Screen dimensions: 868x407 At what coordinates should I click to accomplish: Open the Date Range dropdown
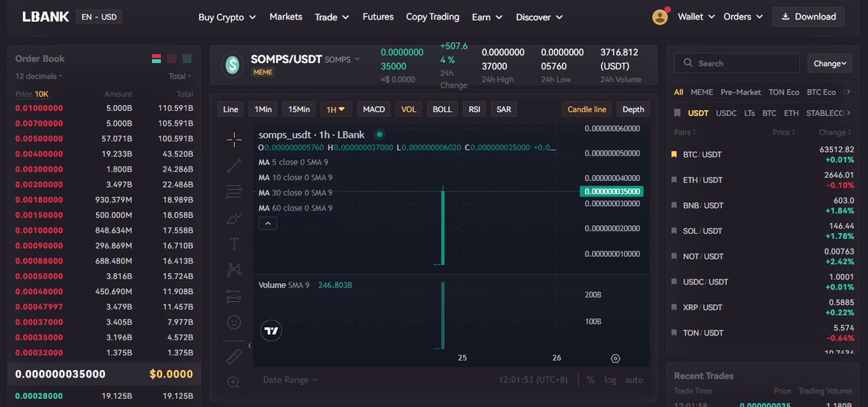[x=290, y=379]
